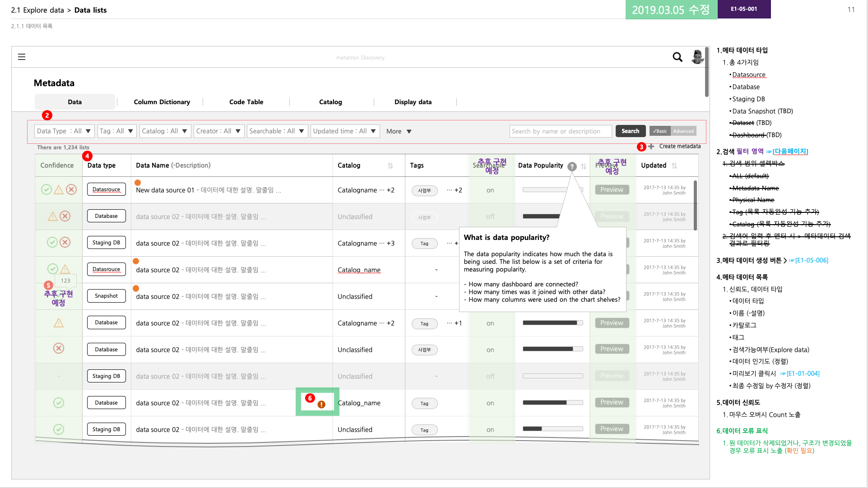Click the search magnifier icon in the header
Screen dimensions: 868x488
pyautogui.click(x=678, y=57)
